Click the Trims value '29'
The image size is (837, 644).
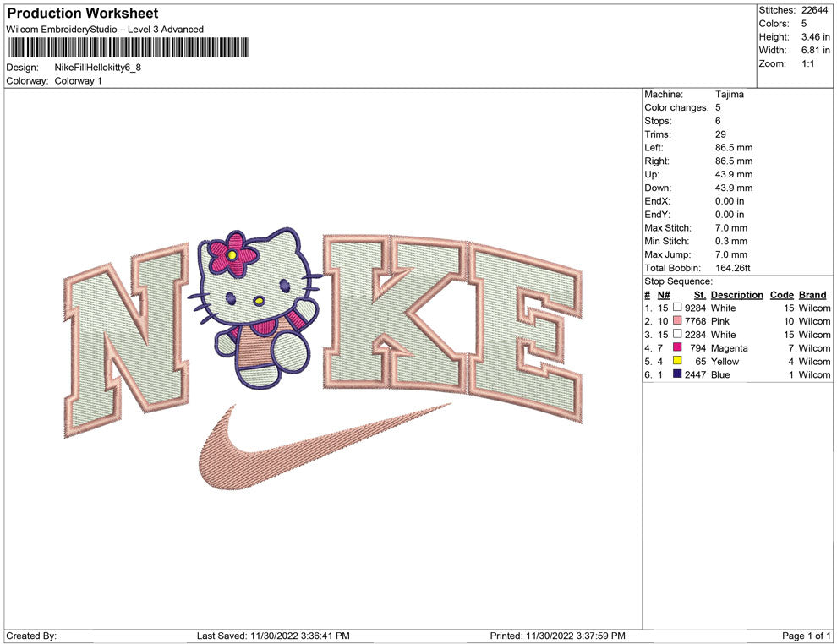tap(720, 134)
